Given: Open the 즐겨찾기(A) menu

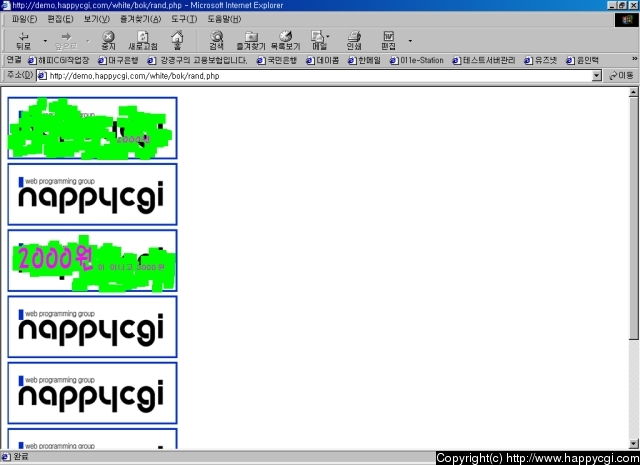Looking at the screenshot, I should point(140,19).
